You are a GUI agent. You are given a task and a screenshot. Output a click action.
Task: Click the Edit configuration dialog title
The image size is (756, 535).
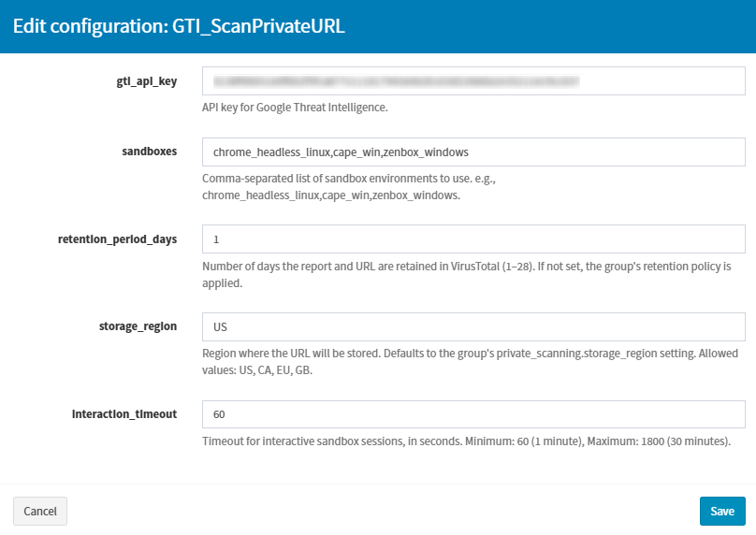(179, 26)
